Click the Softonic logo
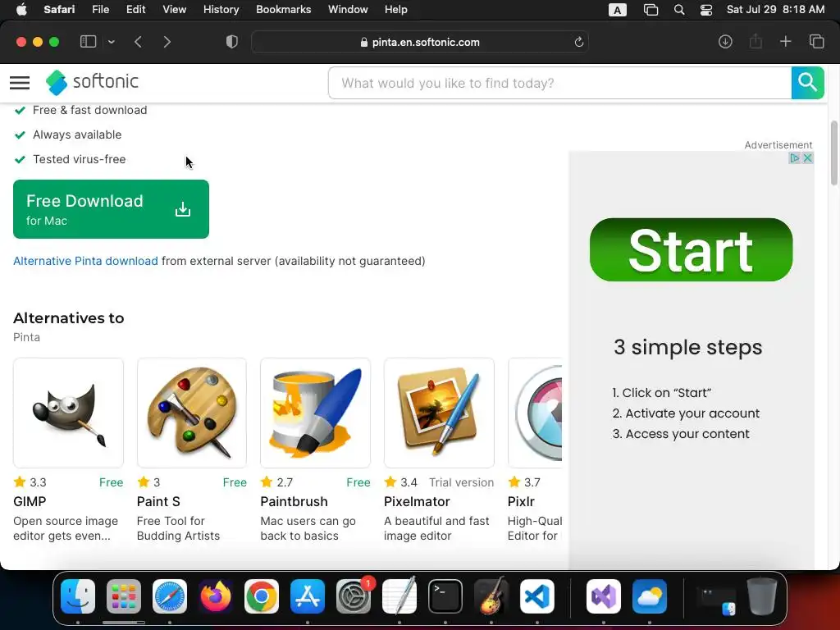The image size is (840, 630). 92,82
